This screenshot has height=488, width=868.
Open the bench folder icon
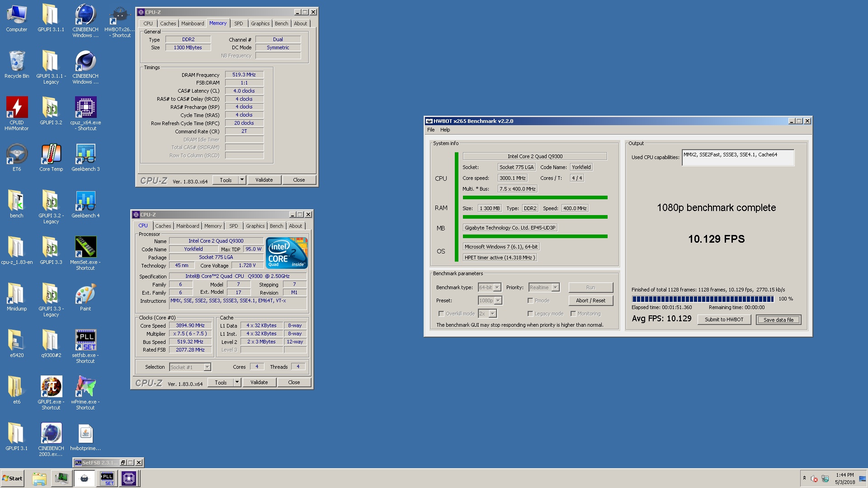pos(17,204)
